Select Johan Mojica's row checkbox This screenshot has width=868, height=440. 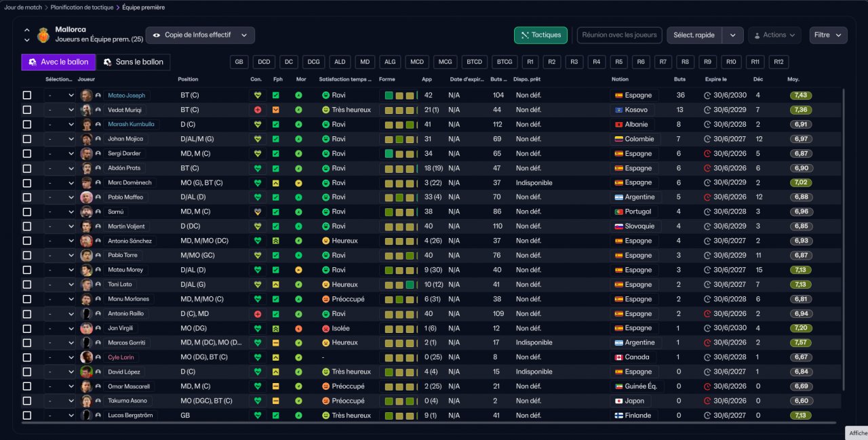(x=27, y=139)
